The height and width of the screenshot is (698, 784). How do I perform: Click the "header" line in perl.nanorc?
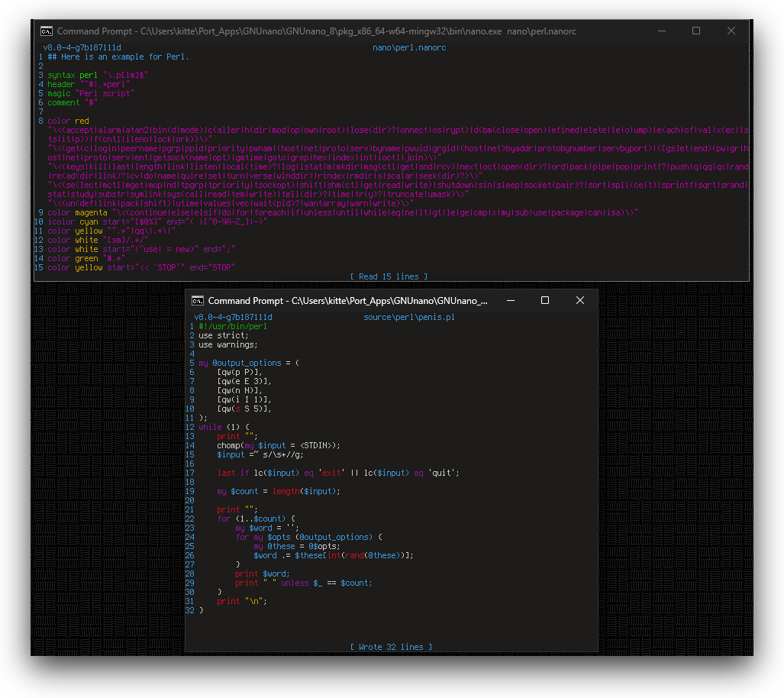point(89,84)
